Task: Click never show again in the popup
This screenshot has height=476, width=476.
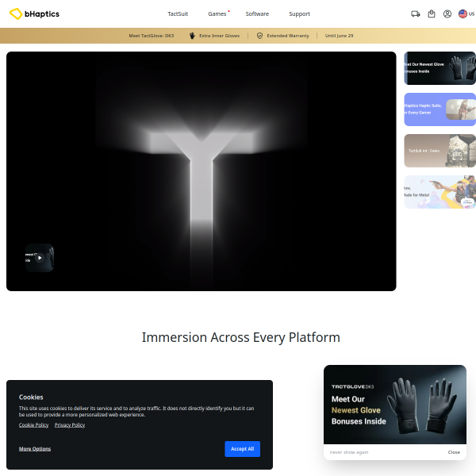Action: pos(349,452)
